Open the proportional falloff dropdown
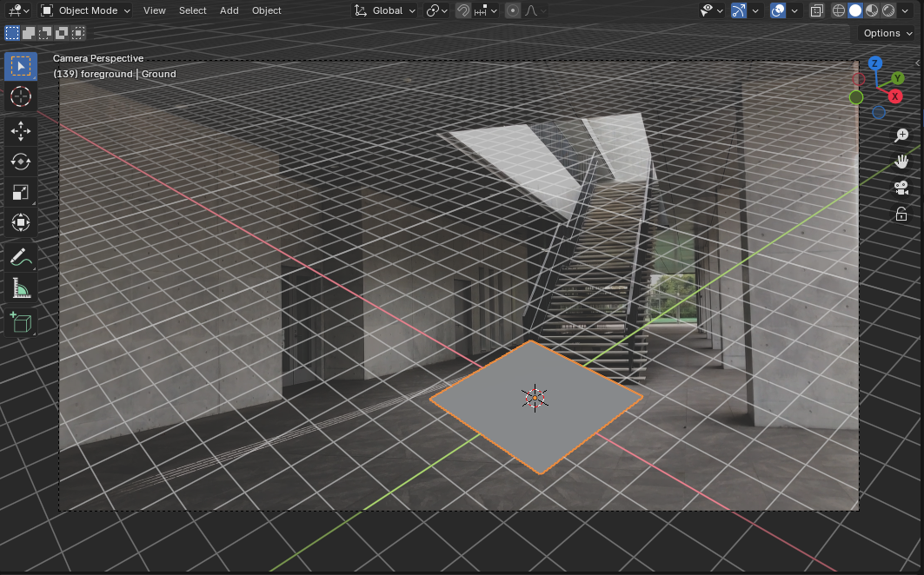 (x=535, y=10)
